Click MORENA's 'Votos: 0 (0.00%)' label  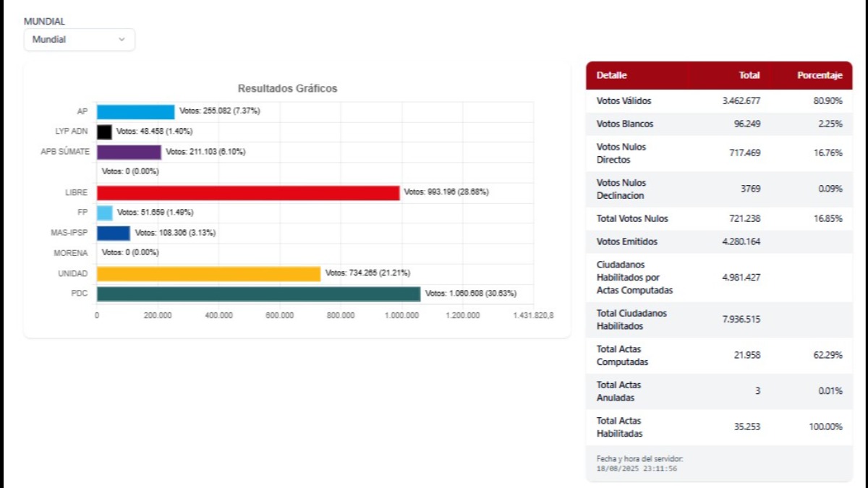130,252
